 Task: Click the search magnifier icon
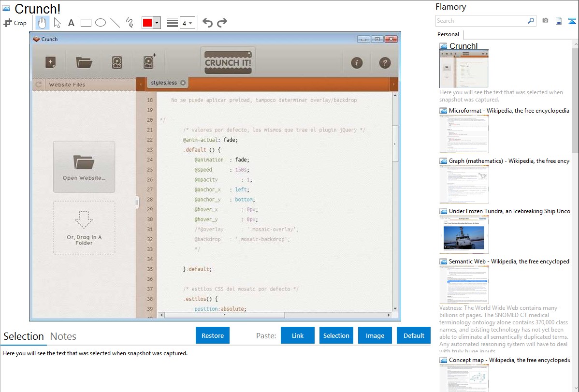[531, 21]
